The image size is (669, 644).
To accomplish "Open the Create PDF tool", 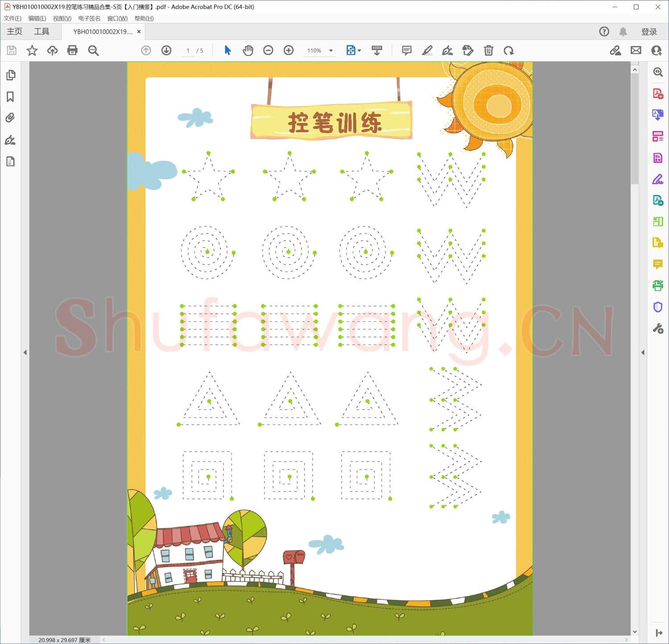I will tap(658, 94).
